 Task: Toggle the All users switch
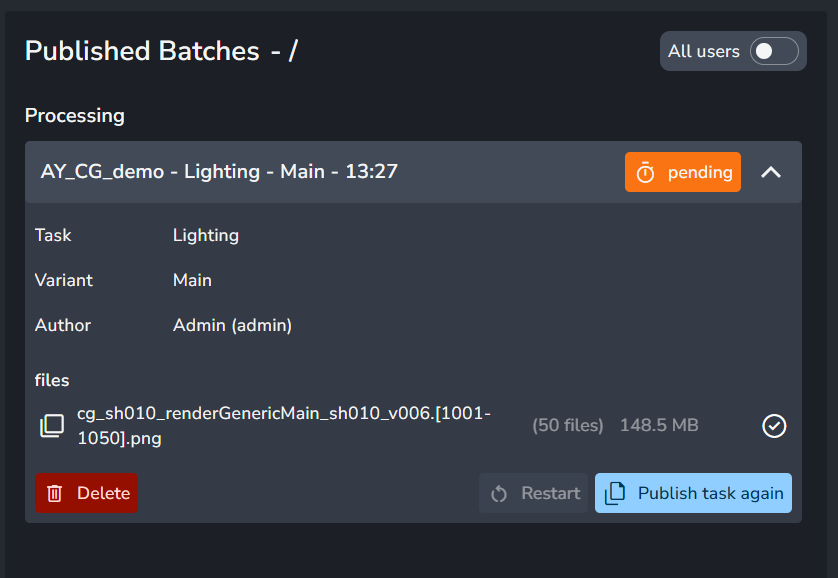click(x=774, y=51)
